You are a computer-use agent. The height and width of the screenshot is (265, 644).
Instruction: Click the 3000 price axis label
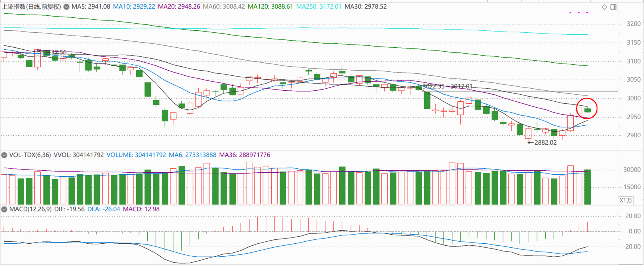634,98
